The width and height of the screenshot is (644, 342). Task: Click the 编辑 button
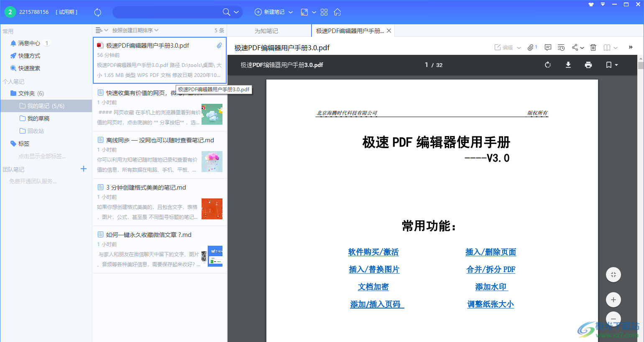[504, 48]
